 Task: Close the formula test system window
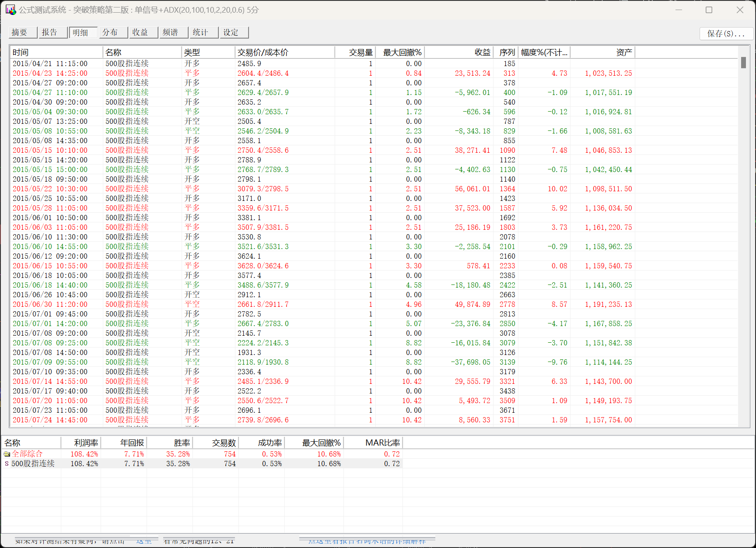pos(740,10)
